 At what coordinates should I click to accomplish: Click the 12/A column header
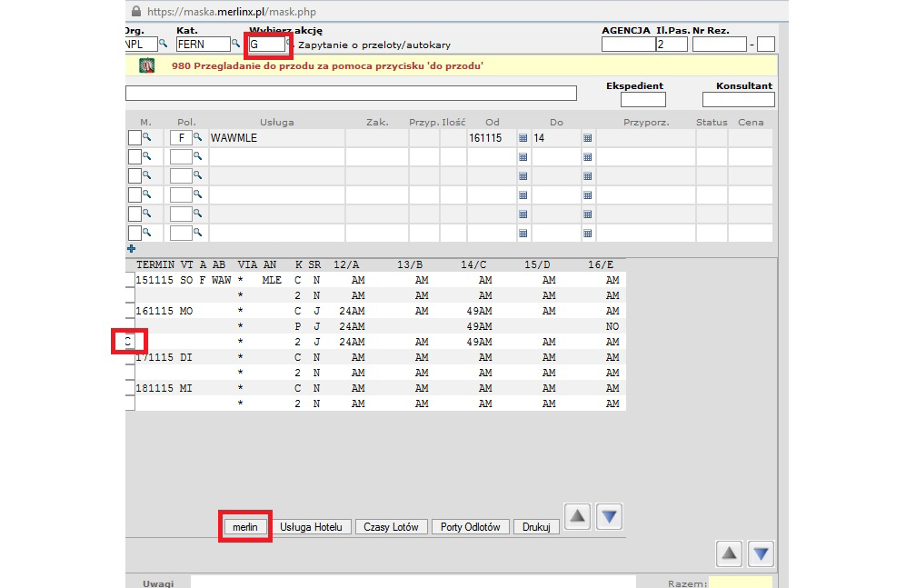tap(346, 264)
